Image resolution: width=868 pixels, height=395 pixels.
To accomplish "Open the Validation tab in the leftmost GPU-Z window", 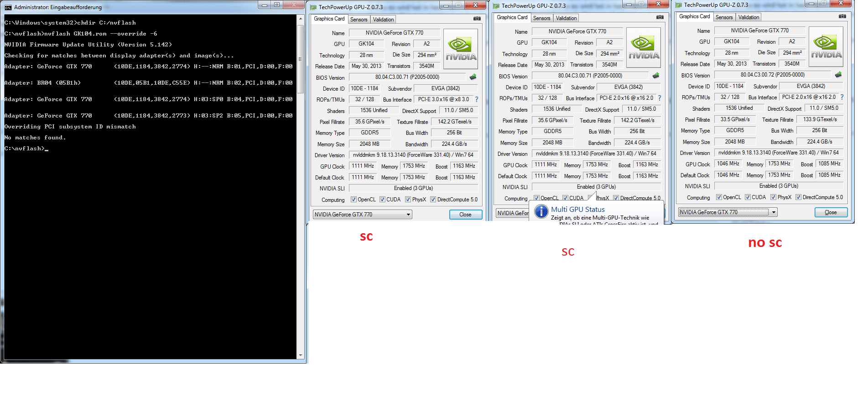I will 383,20.
